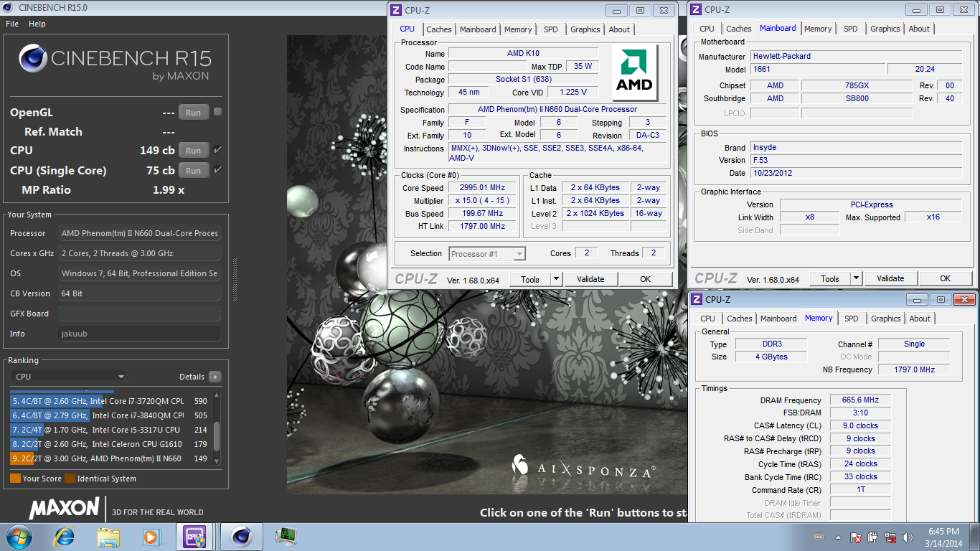Screen dimensions: 980x551
Task: Select About tab in CPU-Z Memory window
Action: click(920, 319)
